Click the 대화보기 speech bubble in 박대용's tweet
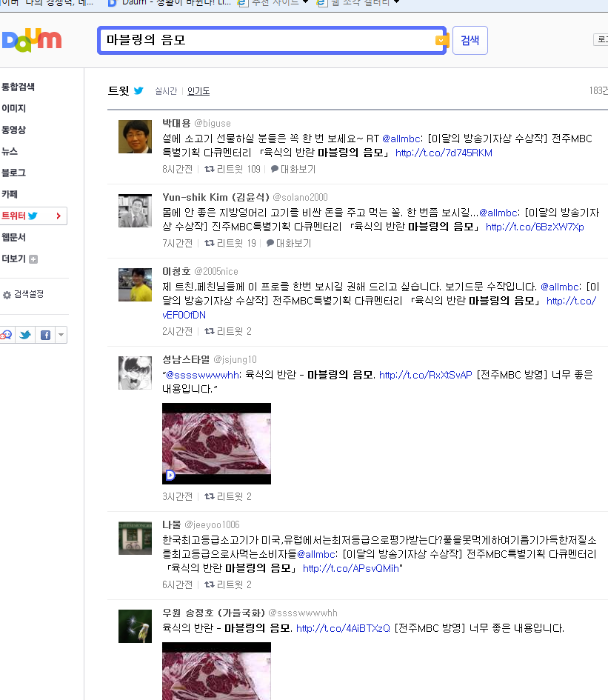The image size is (608, 700). [275, 169]
